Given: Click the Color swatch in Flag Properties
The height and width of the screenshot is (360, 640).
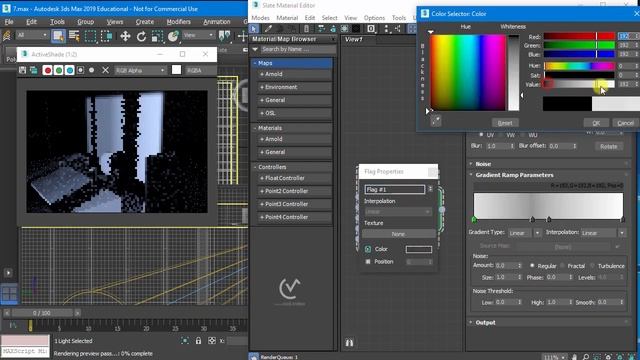Looking at the screenshot, I should click(418, 249).
